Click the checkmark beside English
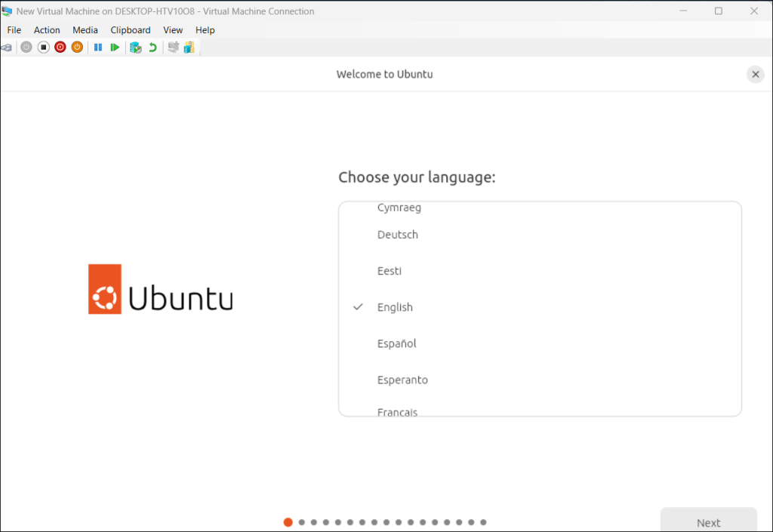This screenshot has width=773, height=532. (358, 307)
